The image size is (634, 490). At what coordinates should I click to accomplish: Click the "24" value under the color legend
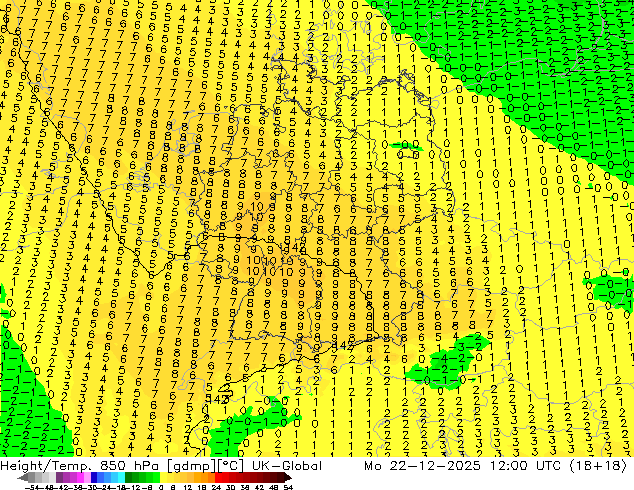coord(216,487)
